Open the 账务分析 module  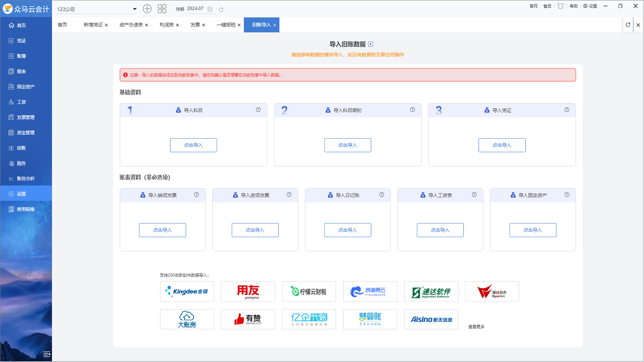(x=26, y=178)
